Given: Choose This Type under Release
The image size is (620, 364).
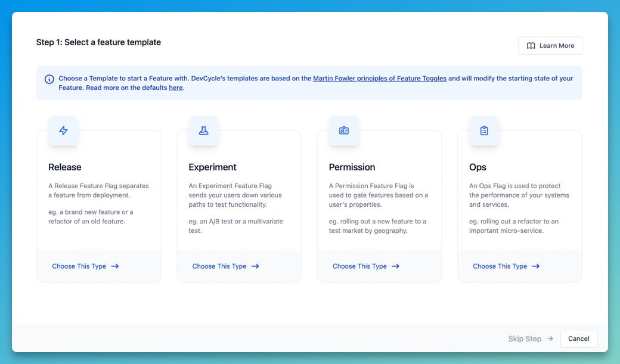Looking at the screenshot, I should point(80,266).
